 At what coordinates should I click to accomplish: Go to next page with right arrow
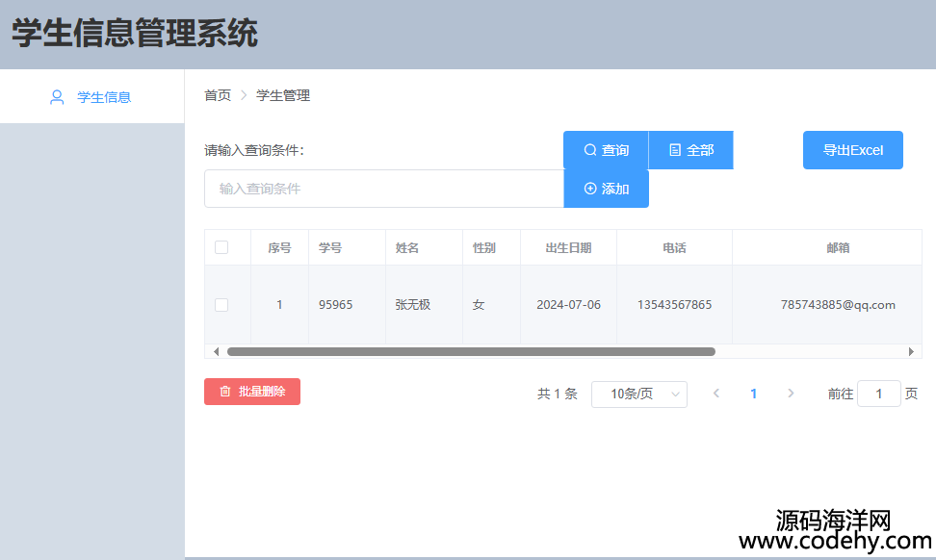791,394
